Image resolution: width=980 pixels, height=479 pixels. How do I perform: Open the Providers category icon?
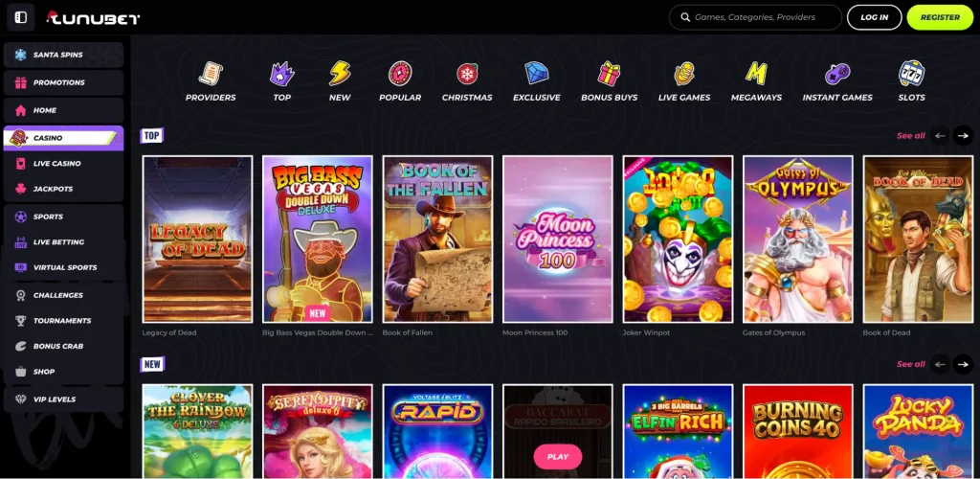[x=211, y=74]
